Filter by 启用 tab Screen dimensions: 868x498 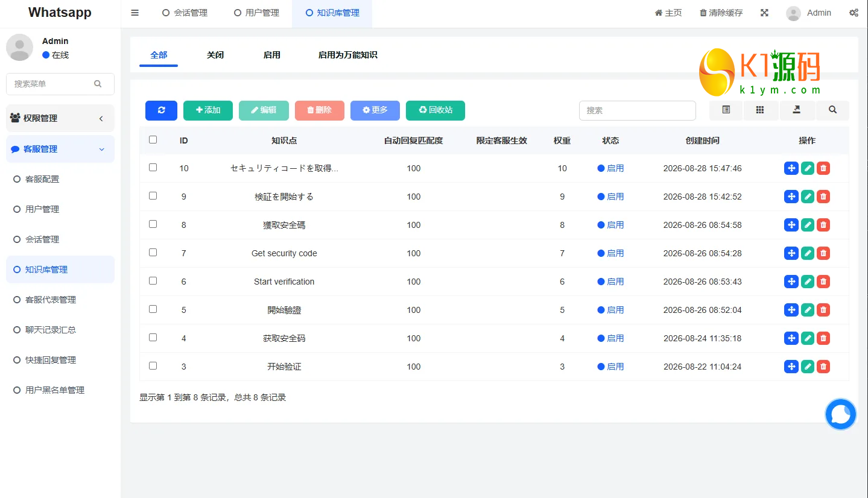pos(272,55)
